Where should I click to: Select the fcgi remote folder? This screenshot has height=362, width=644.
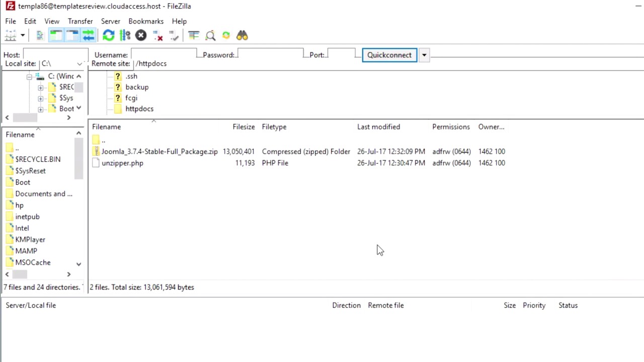131,98
